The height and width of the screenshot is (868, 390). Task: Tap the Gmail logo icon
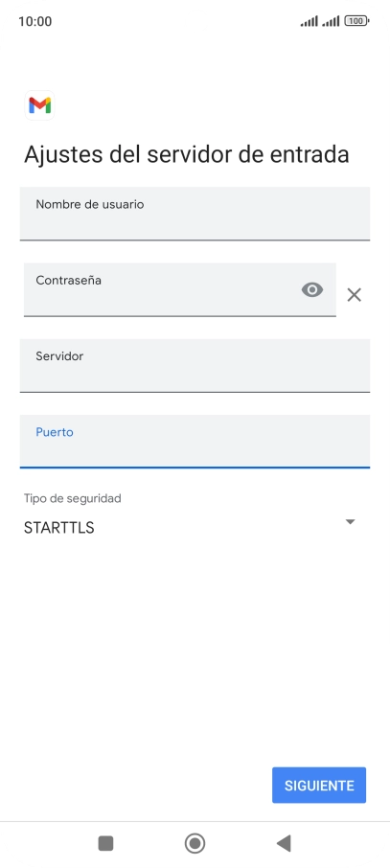(x=40, y=105)
